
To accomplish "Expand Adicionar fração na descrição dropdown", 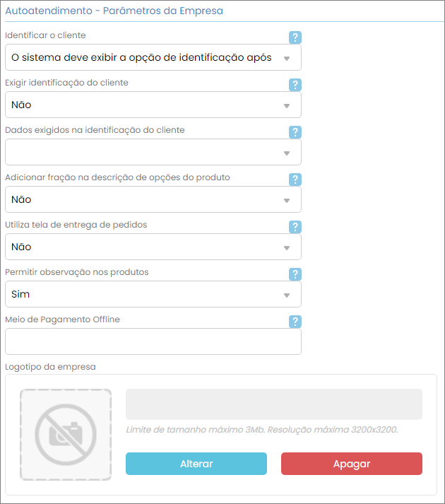I will coord(153,200).
